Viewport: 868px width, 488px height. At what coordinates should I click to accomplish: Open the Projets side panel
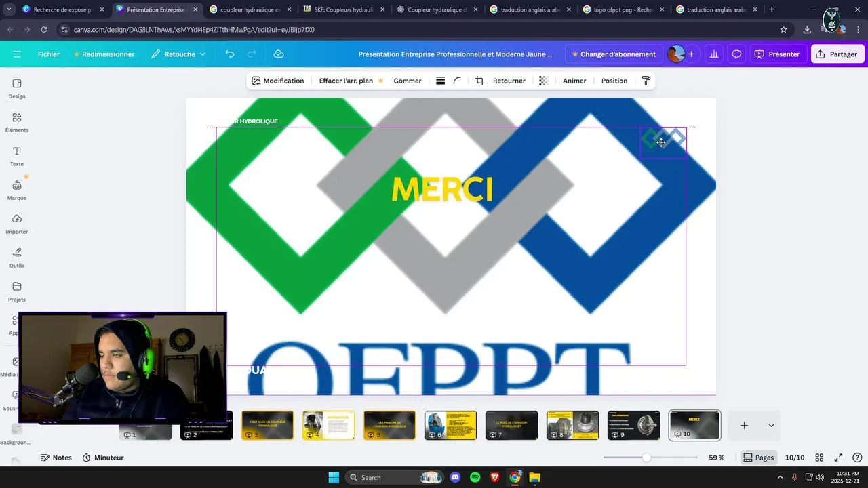[17, 292]
